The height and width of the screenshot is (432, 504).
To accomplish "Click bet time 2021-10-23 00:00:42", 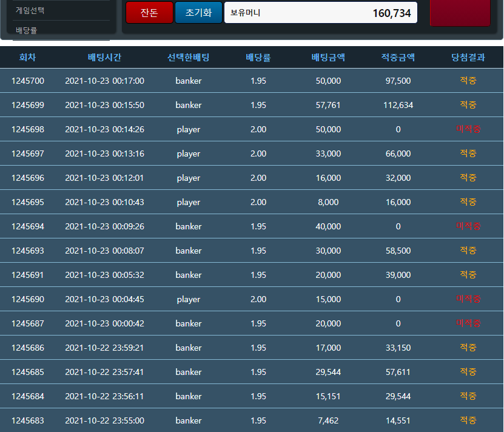I will 104,323.
